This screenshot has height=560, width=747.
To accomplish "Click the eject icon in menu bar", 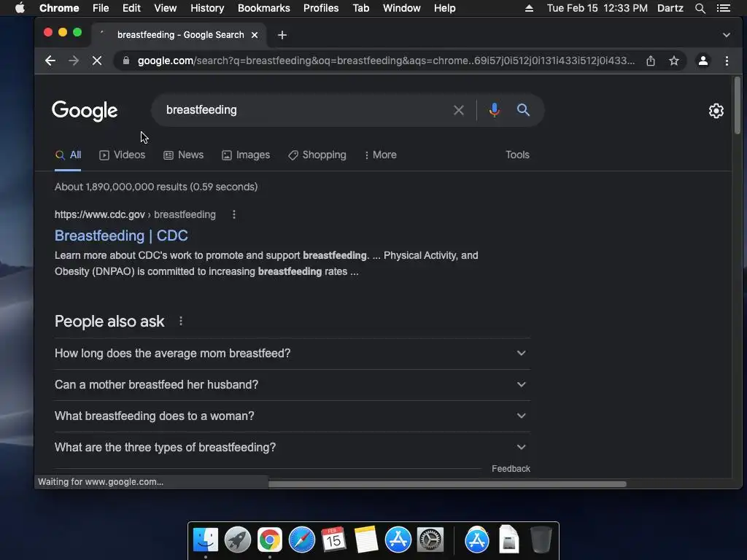I will (529, 8).
